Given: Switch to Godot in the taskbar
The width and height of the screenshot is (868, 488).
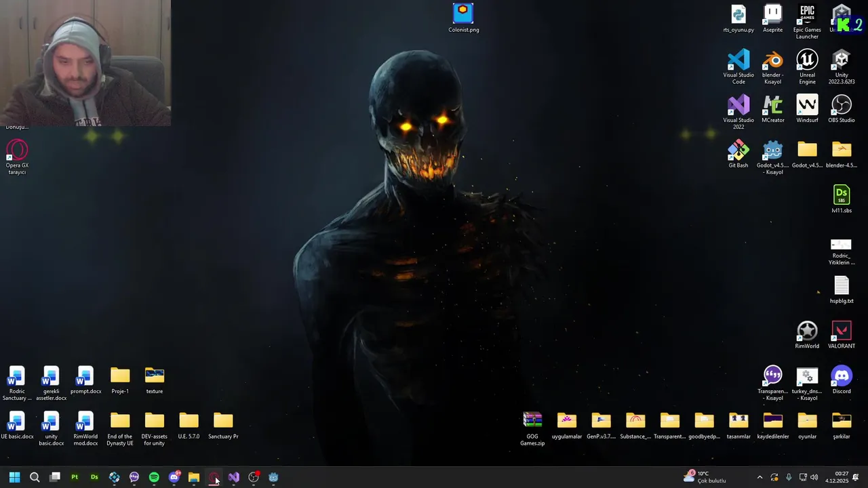Looking at the screenshot, I should [273, 477].
